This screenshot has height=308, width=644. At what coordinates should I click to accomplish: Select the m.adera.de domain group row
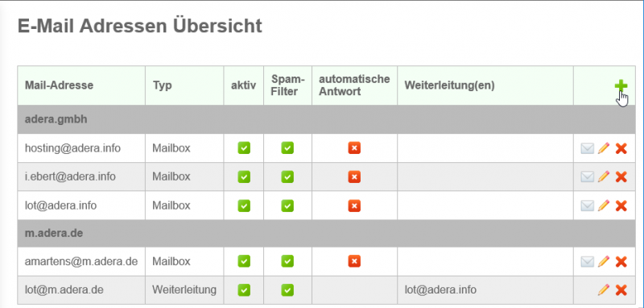(x=326, y=233)
